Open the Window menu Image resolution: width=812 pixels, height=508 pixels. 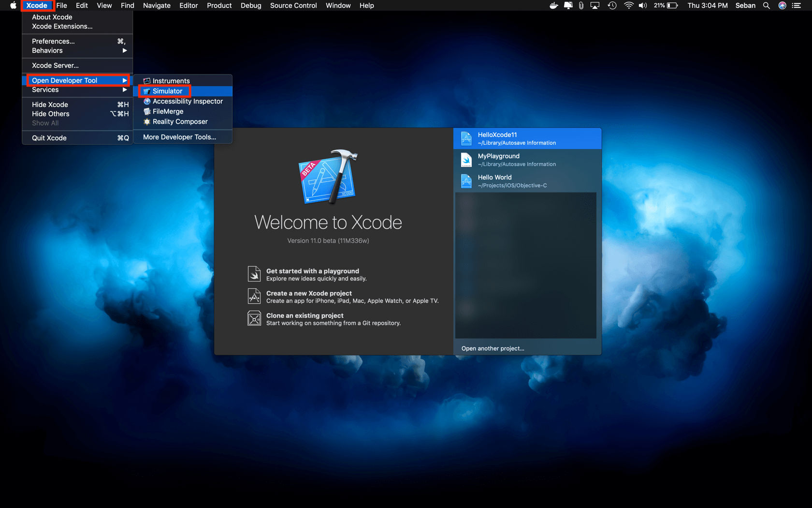(338, 5)
